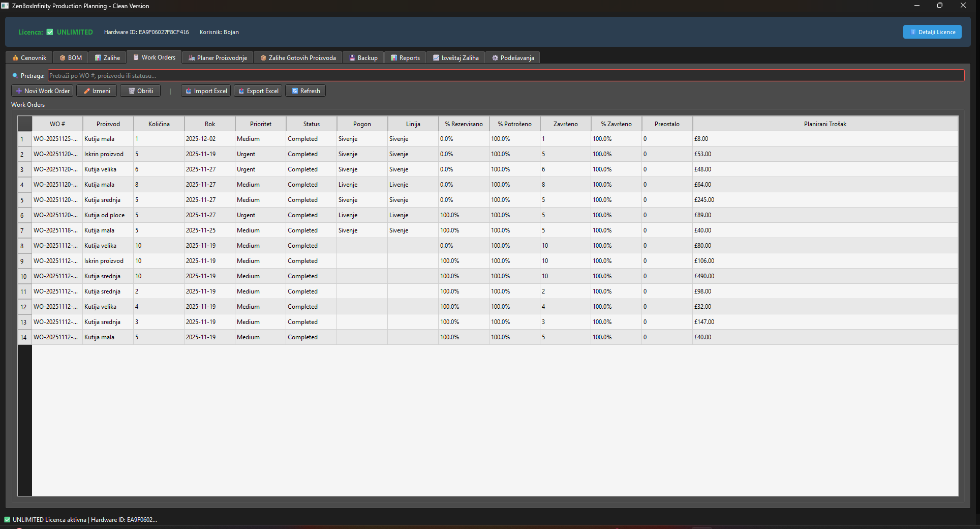
Task: Sort by % Rezervisano column header
Action: pos(464,124)
